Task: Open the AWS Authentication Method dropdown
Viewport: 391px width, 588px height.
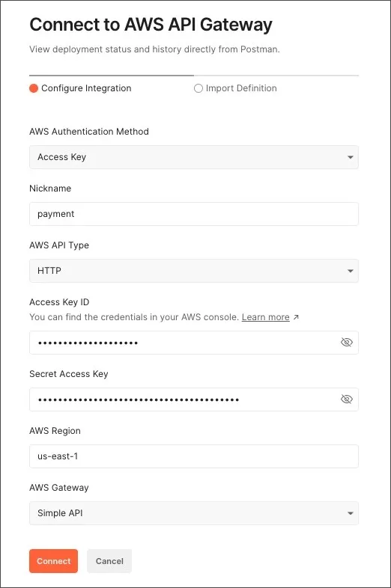Action: point(194,157)
